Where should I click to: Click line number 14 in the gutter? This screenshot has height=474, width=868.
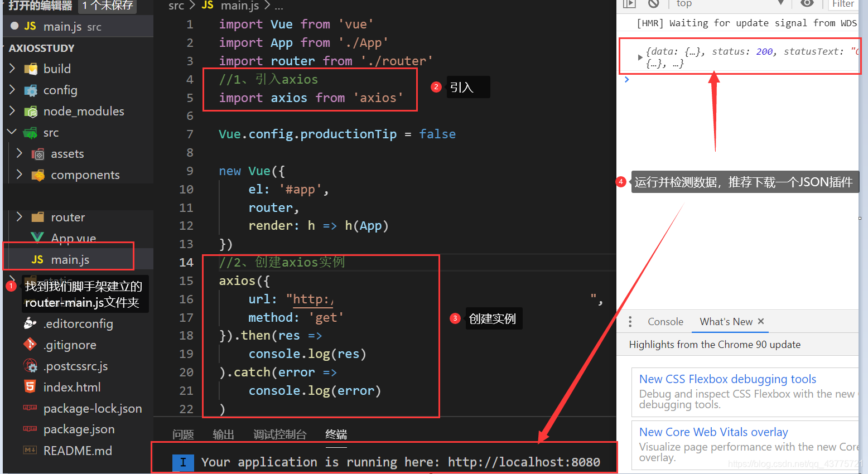(x=186, y=262)
